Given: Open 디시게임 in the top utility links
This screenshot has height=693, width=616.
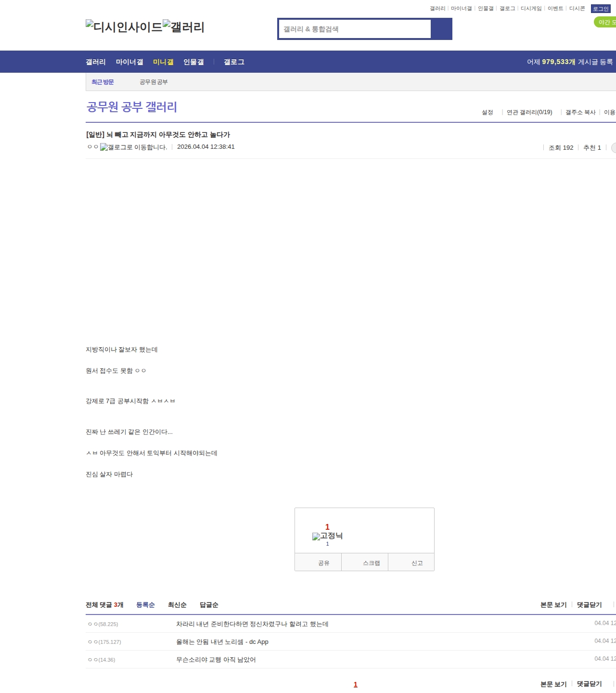Looking at the screenshot, I should (x=531, y=9).
